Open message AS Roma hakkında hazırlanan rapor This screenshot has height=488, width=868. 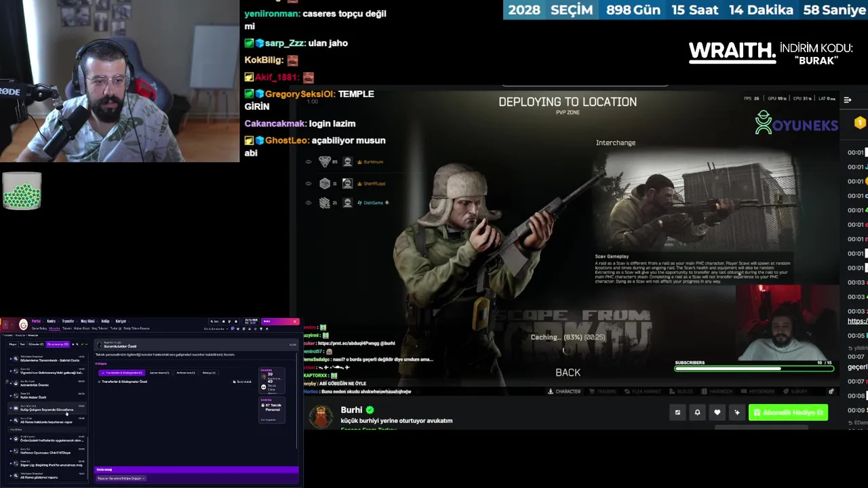[x=47, y=420]
